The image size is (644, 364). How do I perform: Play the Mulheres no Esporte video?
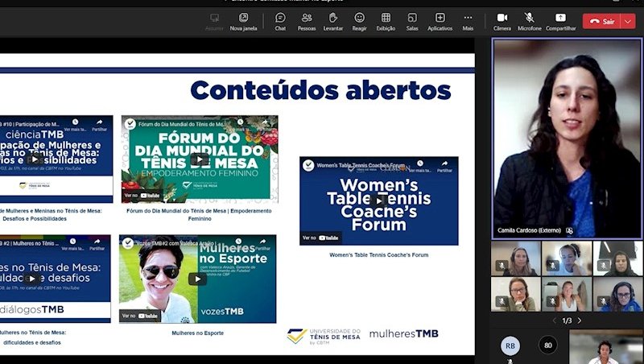[197, 279]
